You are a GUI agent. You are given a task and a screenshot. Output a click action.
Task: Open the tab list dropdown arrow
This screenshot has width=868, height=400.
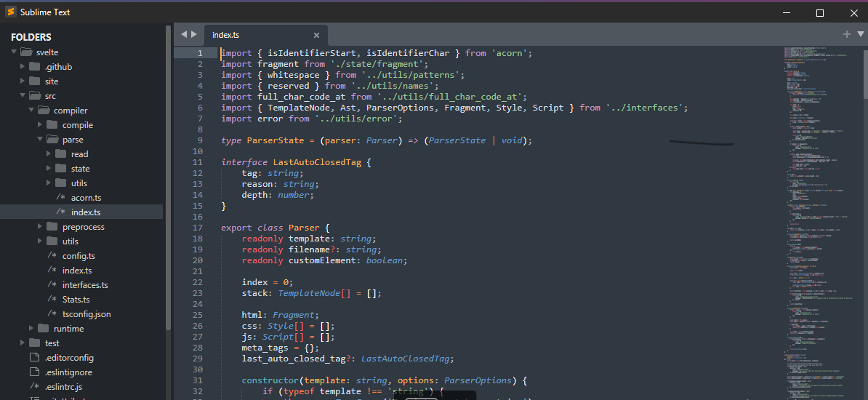pos(860,34)
